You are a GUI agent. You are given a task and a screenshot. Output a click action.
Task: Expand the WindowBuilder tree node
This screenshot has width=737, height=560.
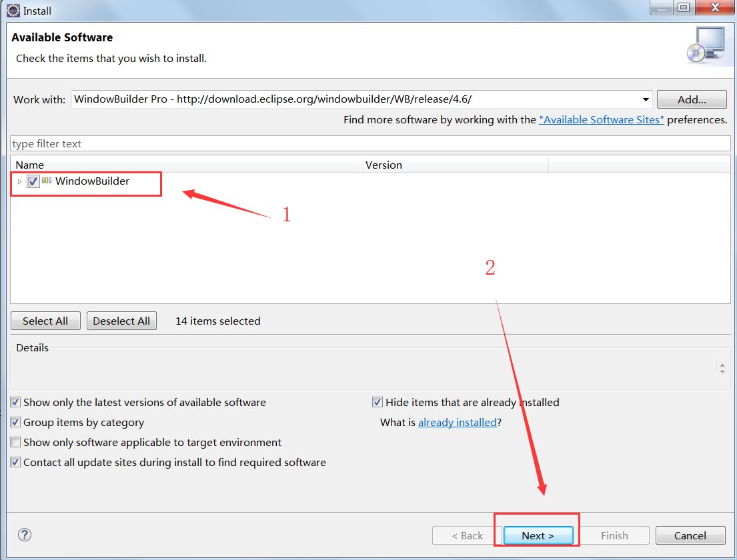(x=19, y=181)
